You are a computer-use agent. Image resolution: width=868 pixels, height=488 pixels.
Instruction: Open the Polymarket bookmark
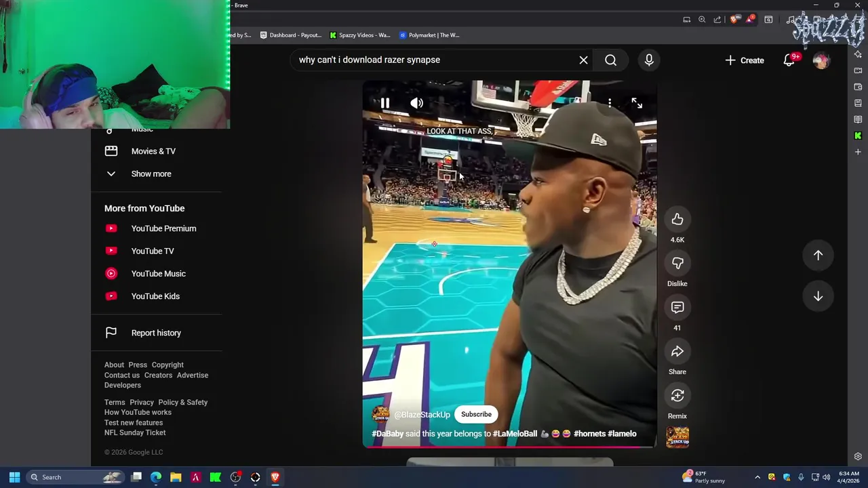pyautogui.click(x=429, y=35)
